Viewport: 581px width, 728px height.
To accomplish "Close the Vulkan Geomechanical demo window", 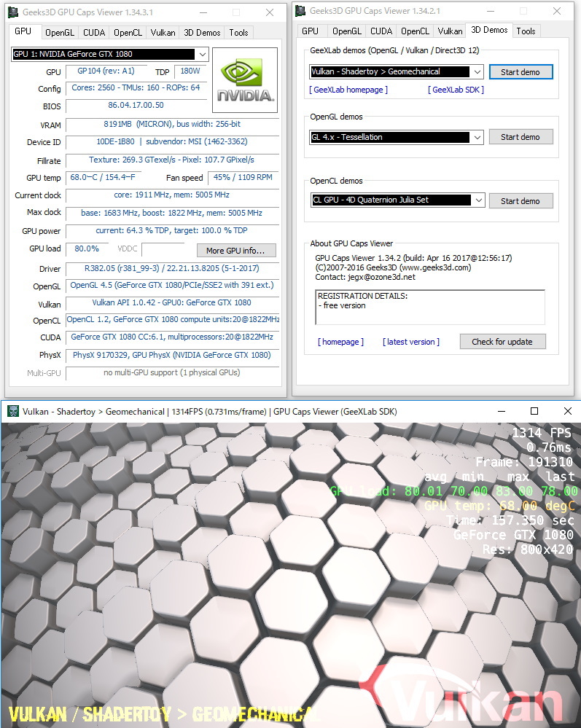I will click(568, 411).
